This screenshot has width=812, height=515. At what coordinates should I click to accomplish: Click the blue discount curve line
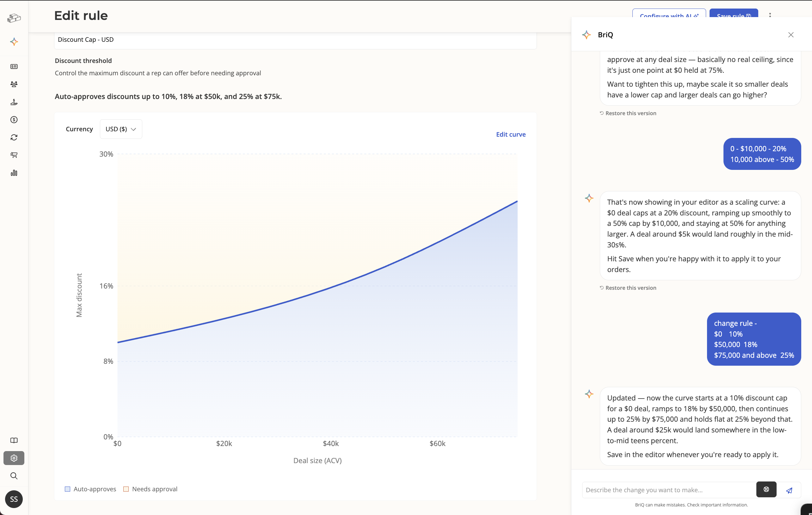tap(330, 287)
